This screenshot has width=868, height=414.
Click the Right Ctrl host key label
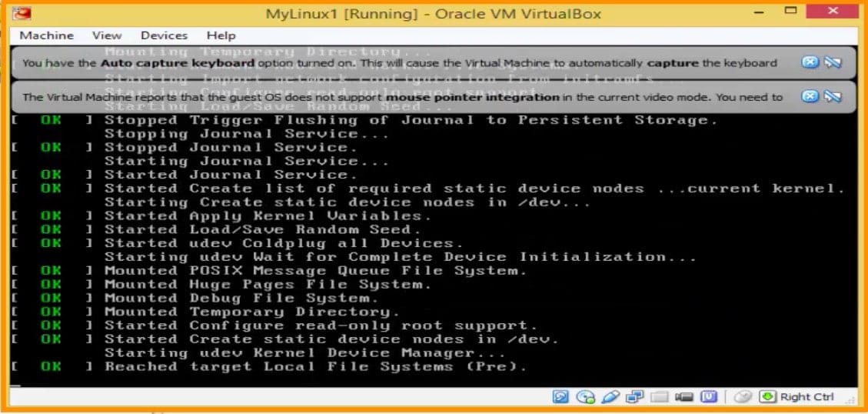click(x=806, y=397)
